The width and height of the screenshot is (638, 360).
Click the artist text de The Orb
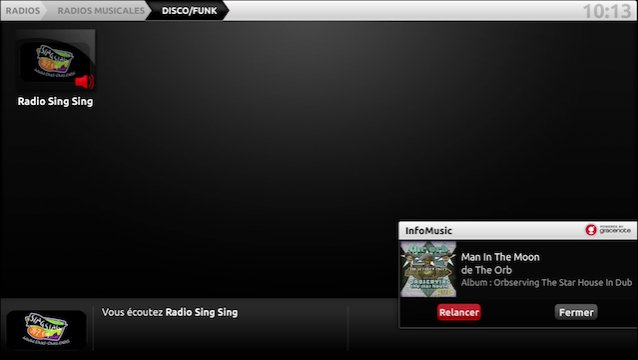coord(486,270)
